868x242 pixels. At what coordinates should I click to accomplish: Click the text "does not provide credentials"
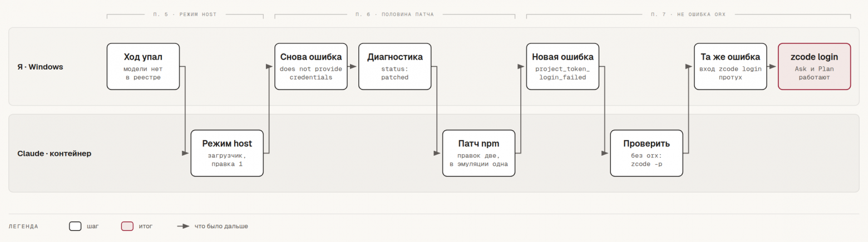[x=311, y=73]
